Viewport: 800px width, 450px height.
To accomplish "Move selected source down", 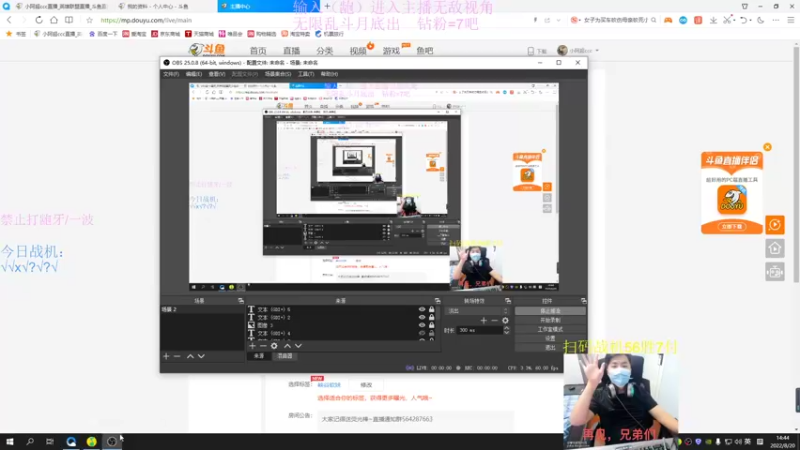I will [x=298, y=346].
